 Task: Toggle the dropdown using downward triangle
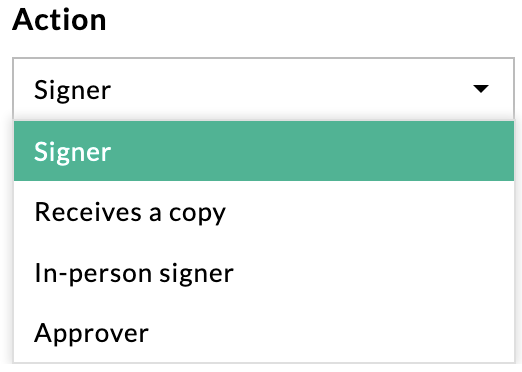pos(481,89)
